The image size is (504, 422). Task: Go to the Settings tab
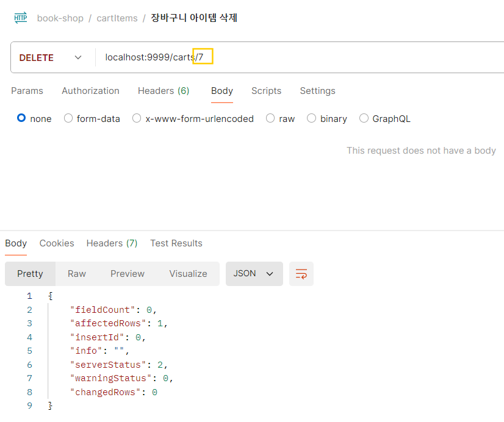click(317, 91)
